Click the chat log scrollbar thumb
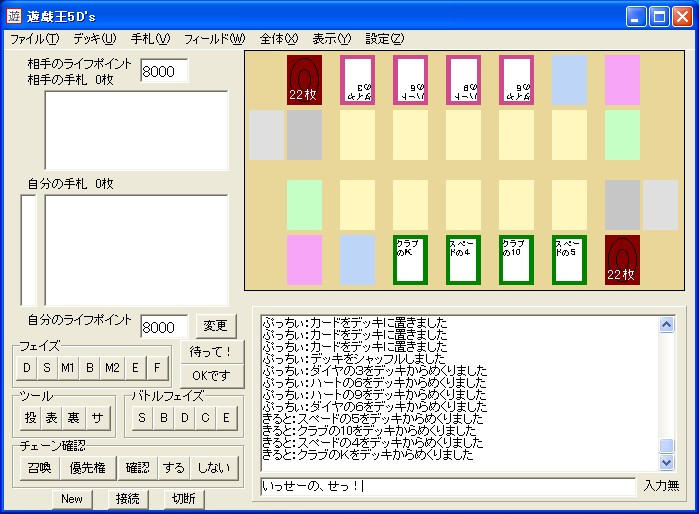 666,446
